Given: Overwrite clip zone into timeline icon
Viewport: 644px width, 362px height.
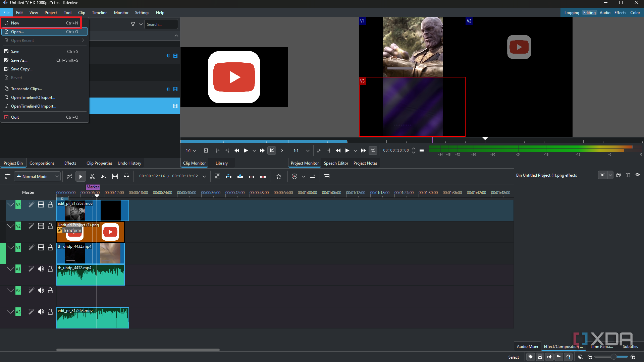Looking at the screenshot, I should pos(240,177).
